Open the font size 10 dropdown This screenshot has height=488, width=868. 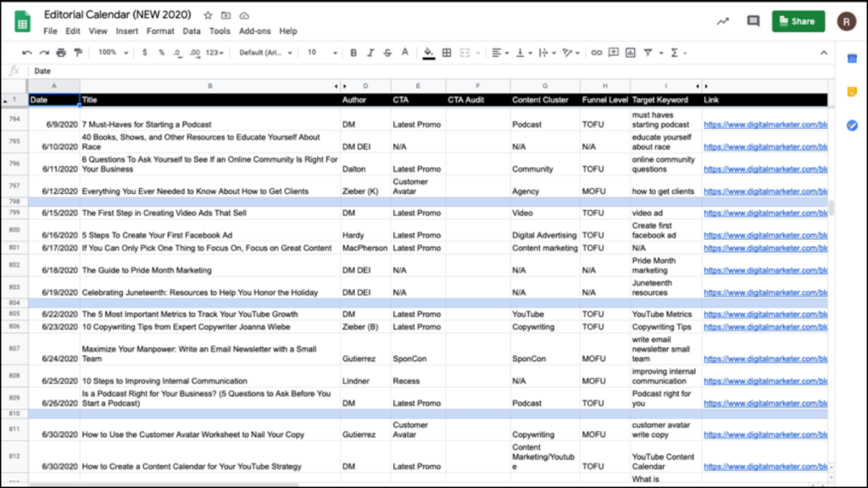pos(322,53)
